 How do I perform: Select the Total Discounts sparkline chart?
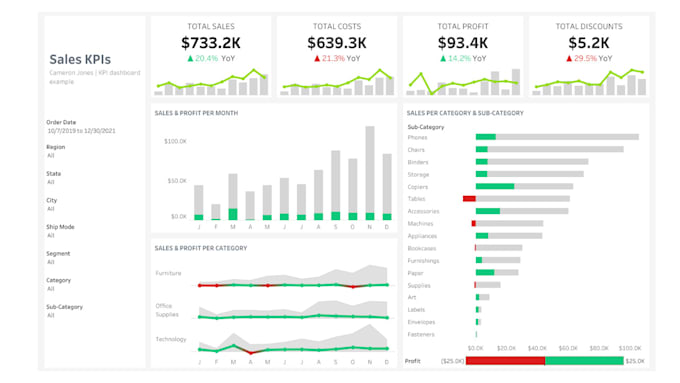click(589, 82)
